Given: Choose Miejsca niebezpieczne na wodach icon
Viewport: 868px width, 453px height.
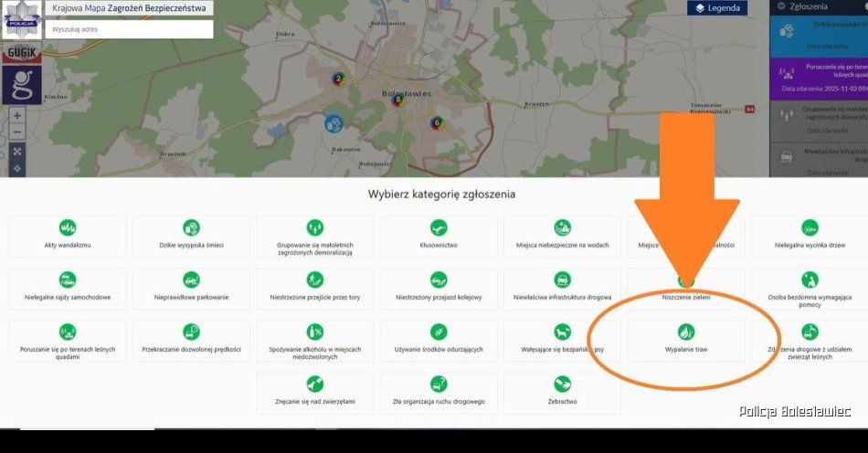Looking at the screenshot, I should (x=563, y=227).
